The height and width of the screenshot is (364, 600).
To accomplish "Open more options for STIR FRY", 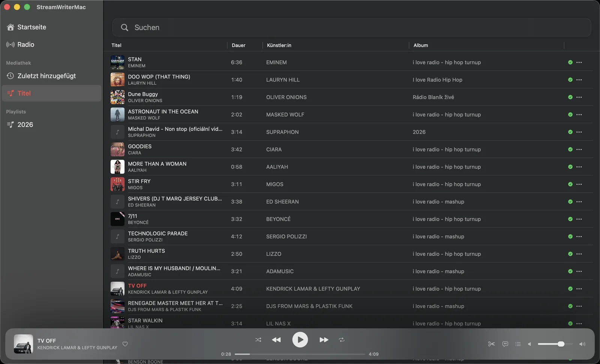I will (x=579, y=184).
